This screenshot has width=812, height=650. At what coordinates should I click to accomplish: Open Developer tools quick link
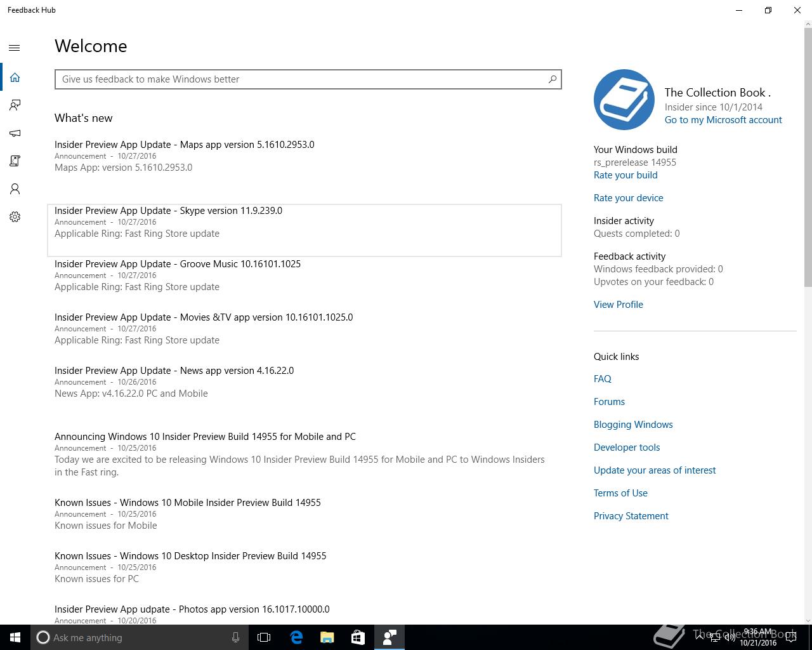(x=627, y=448)
